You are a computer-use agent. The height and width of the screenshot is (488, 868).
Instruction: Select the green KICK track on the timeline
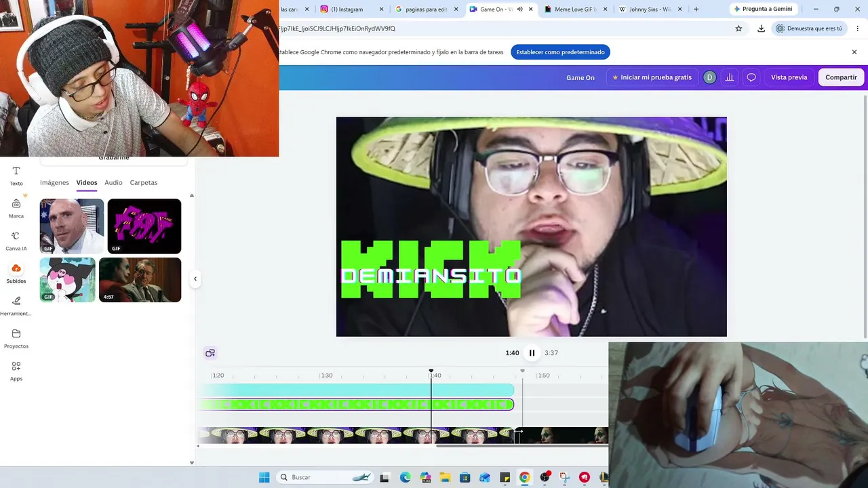click(x=357, y=405)
